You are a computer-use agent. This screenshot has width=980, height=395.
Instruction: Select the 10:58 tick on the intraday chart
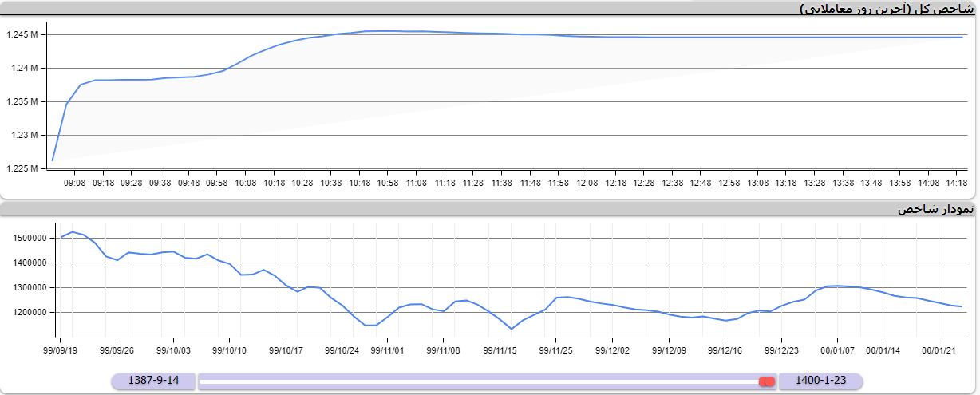388,183
